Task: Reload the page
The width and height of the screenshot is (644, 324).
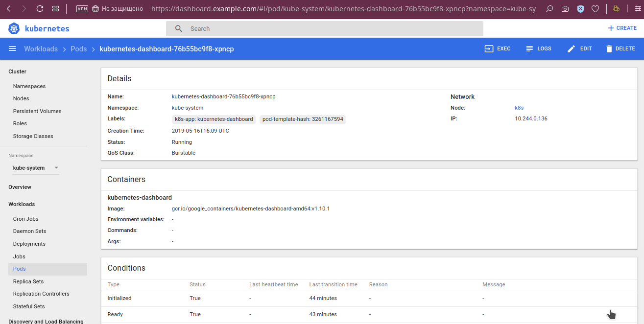Action: (40, 9)
